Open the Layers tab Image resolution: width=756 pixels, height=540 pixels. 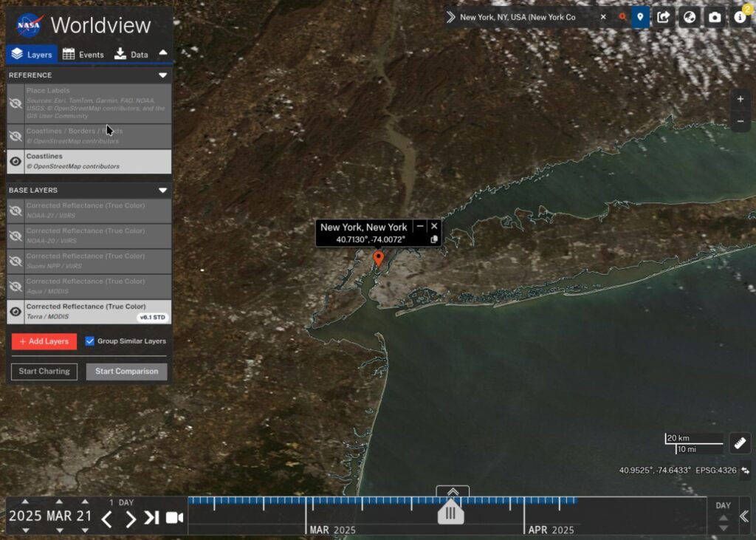pos(32,54)
